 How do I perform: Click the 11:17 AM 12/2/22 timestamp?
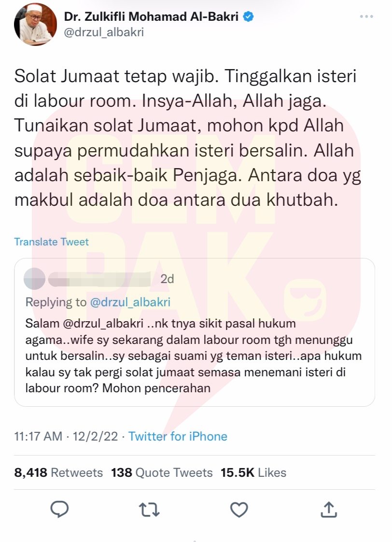(x=66, y=436)
